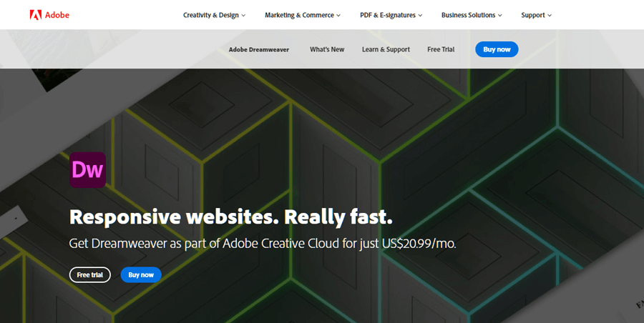Click the Adobe wordmark text
The width and height of the screenshot is (644, 323).
[x=57, y=15]
